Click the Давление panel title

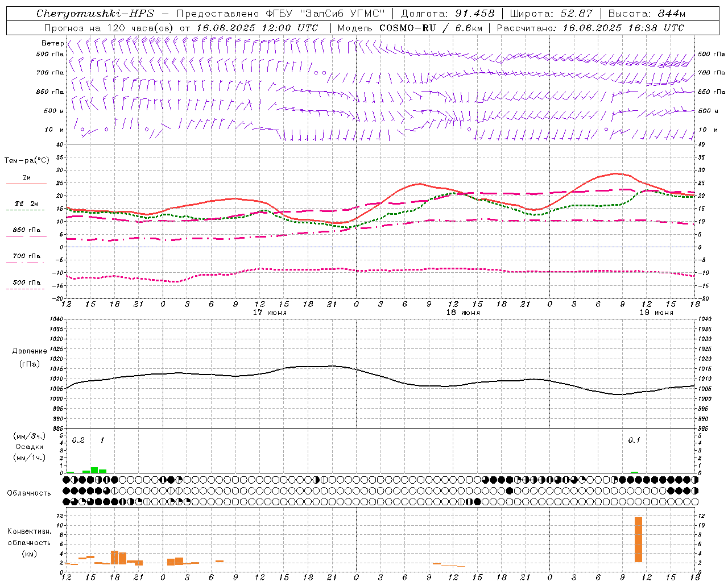(x=30, y=351)
